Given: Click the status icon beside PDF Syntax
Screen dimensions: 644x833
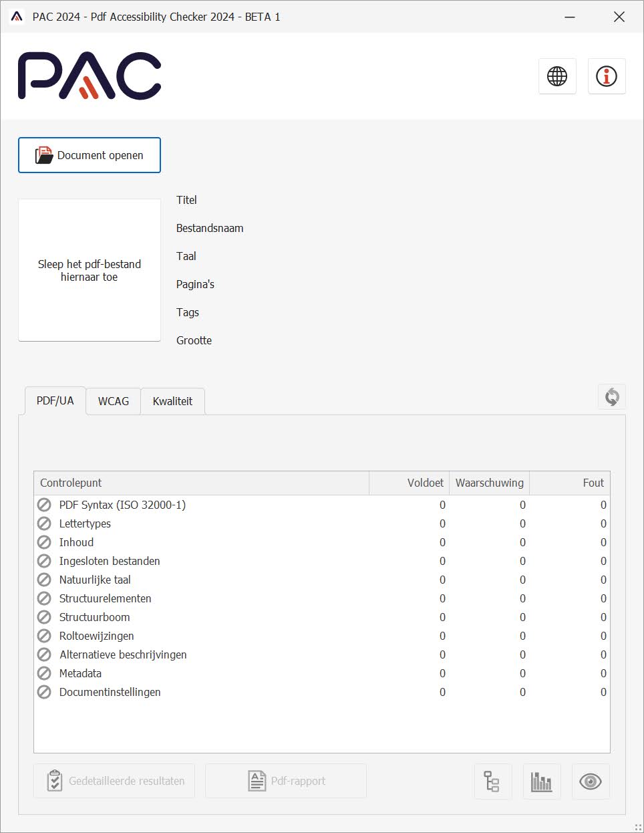Looking at the screenshot, I should click(44, 505).
